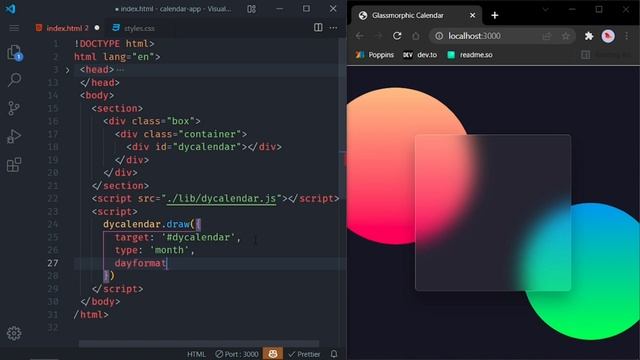The height and width of the screenshot is (360, 640).
Task: Click Port : 3000 in the status bar
Action: pyautogui.click(x=237, y=354)
